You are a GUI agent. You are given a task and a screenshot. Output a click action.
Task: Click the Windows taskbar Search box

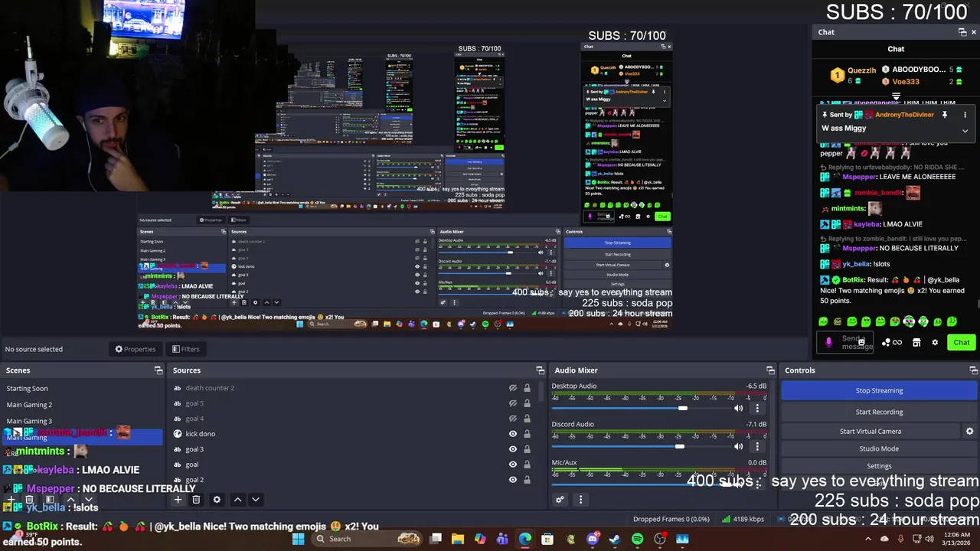click(367, 540)
